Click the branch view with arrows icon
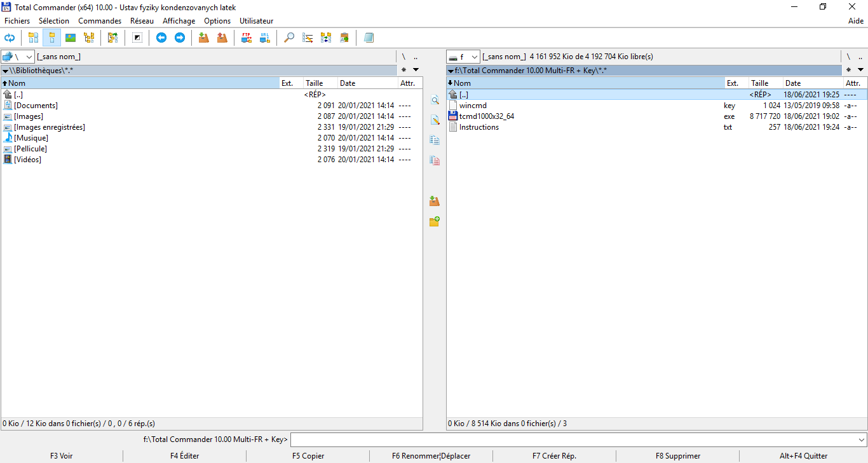The height and width of the screenshot is (463, 868). 113,38
